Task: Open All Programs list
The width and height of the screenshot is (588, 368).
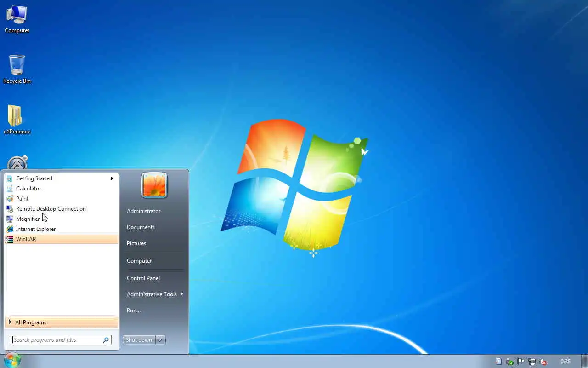Action: click(x=62, y=322)
